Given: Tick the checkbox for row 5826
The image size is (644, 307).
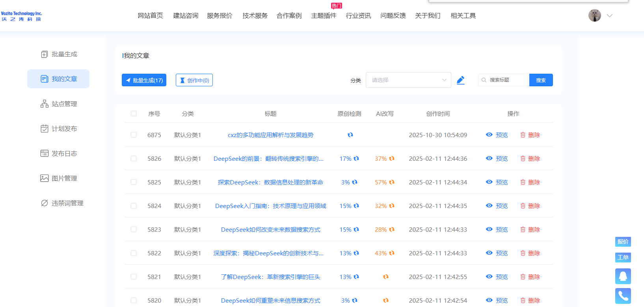Looking at the screenshot, I should [134, 158].
